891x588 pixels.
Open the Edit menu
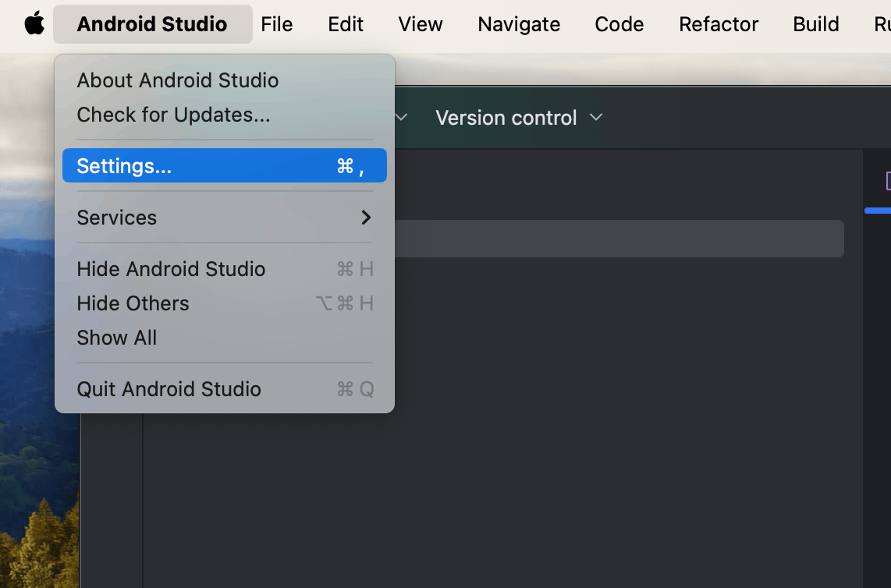pos(346,24)
